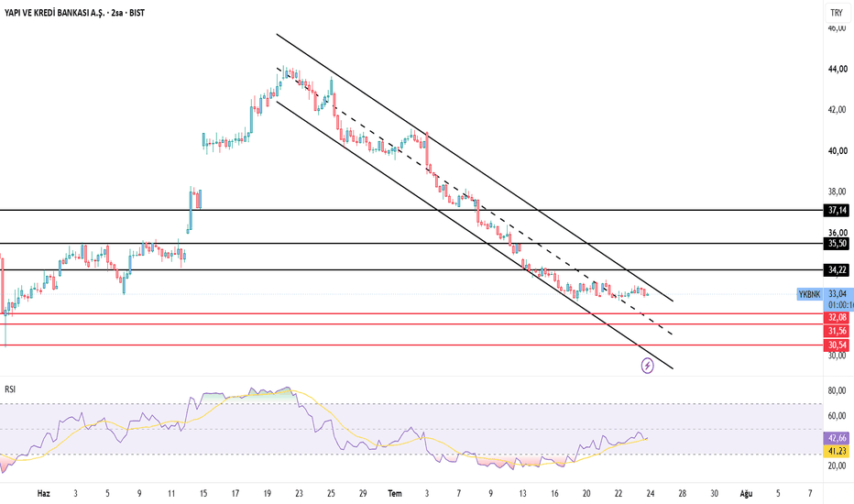Click the 34,22 black price label
Screen dimensions: 854x504
tap(837, 270)
